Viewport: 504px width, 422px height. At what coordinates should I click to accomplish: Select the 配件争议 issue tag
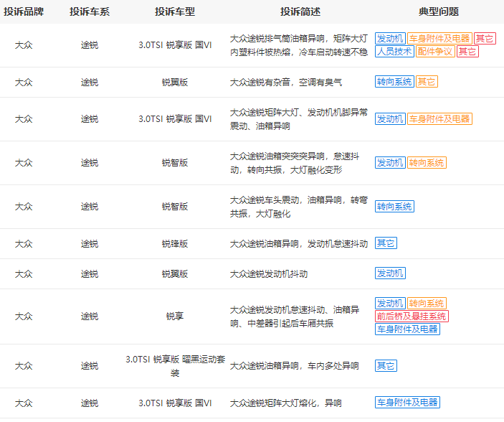click(435, 52)
